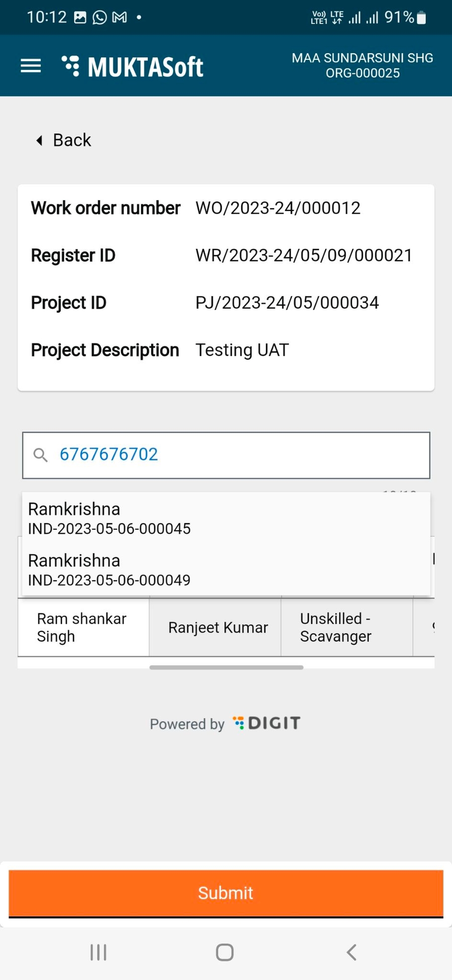Tap the Gmail notification icon
The image size is (452, 980).
click(120, 18)
